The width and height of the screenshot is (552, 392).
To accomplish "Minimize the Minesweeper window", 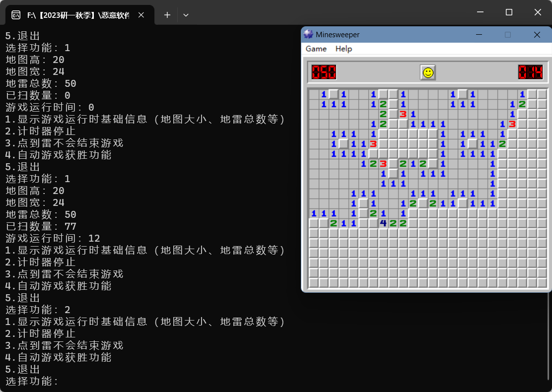I will pyautogui.click(x=479, y=35).
